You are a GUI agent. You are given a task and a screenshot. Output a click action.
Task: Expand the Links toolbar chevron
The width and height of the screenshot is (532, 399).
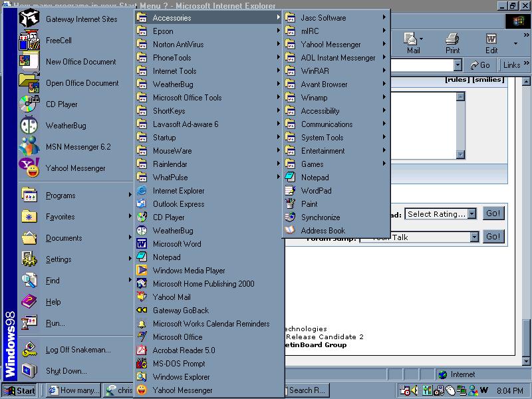pos(526,63)
